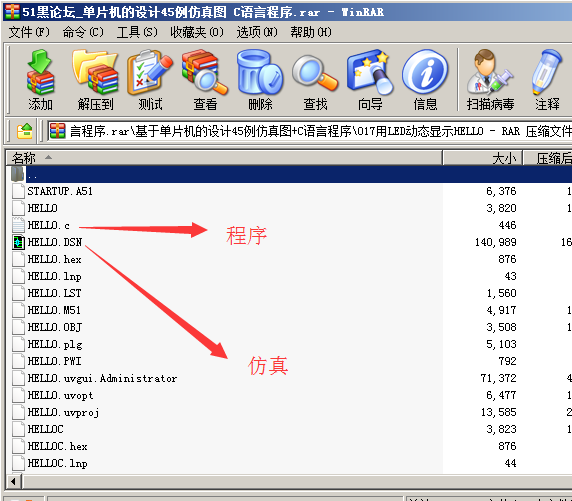572x501 pixels.
Task: Select file HELLO.plg
Action: 55,344
